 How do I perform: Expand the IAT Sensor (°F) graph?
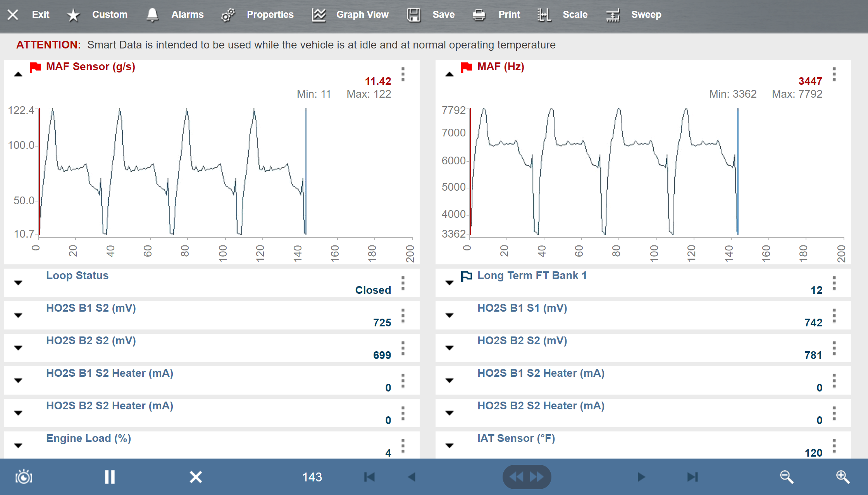click(449, 445)
